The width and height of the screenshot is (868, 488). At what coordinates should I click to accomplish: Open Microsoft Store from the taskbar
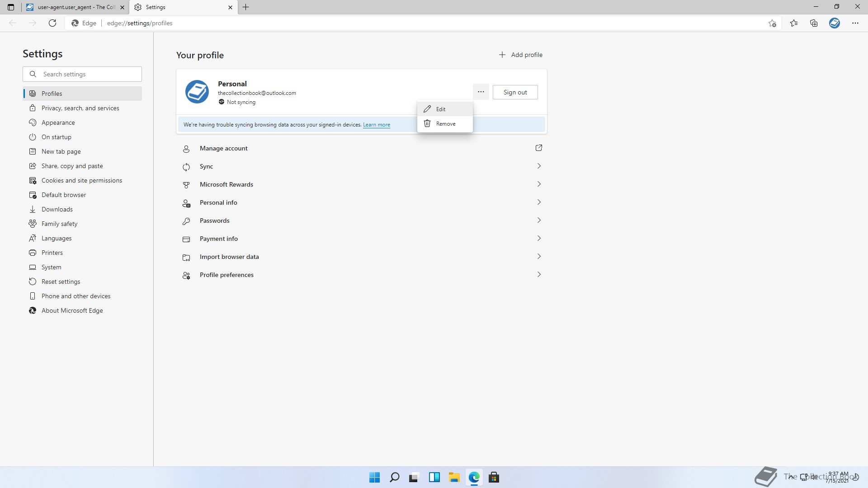tap(494, 477)
